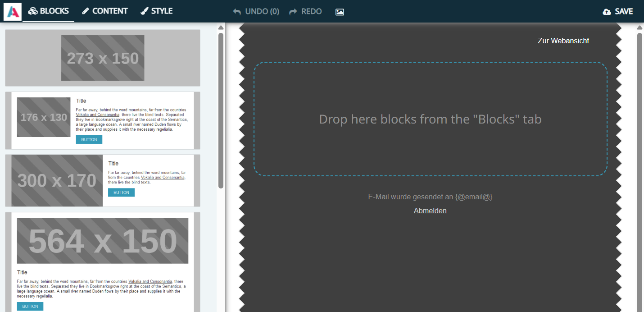Viewport: 644px width, 312px height.
Task: Open the Blocks tab
Action: (49, 11)
